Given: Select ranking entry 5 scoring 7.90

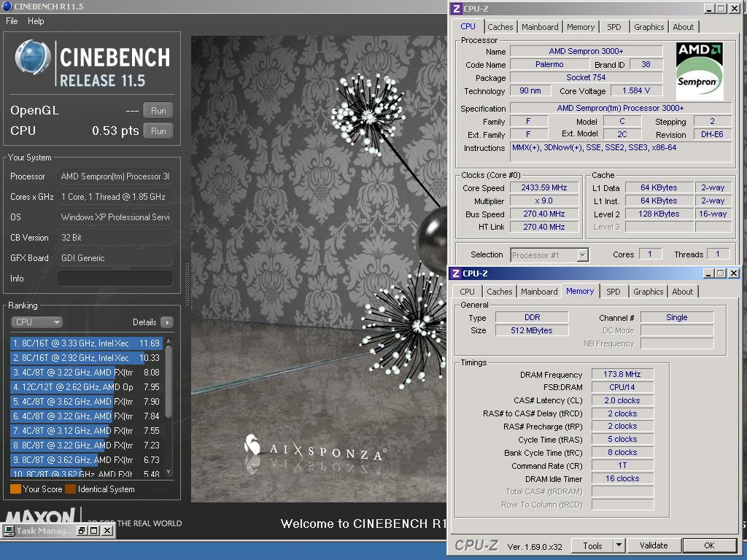Looking at the screenshot, I should click(x=86, y=402).
